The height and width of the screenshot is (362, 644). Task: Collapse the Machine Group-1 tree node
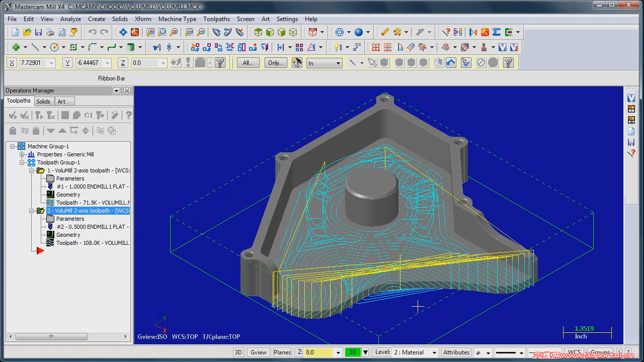13,146
